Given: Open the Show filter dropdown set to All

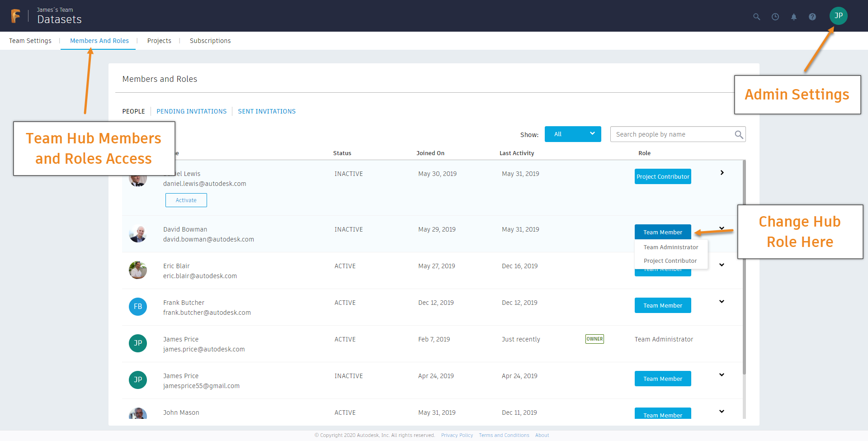Looking at the screenshot, I should (x=572, y=134).
